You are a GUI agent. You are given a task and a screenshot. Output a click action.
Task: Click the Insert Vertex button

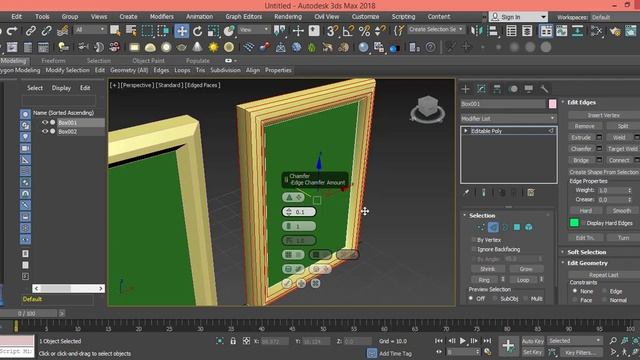604,116
